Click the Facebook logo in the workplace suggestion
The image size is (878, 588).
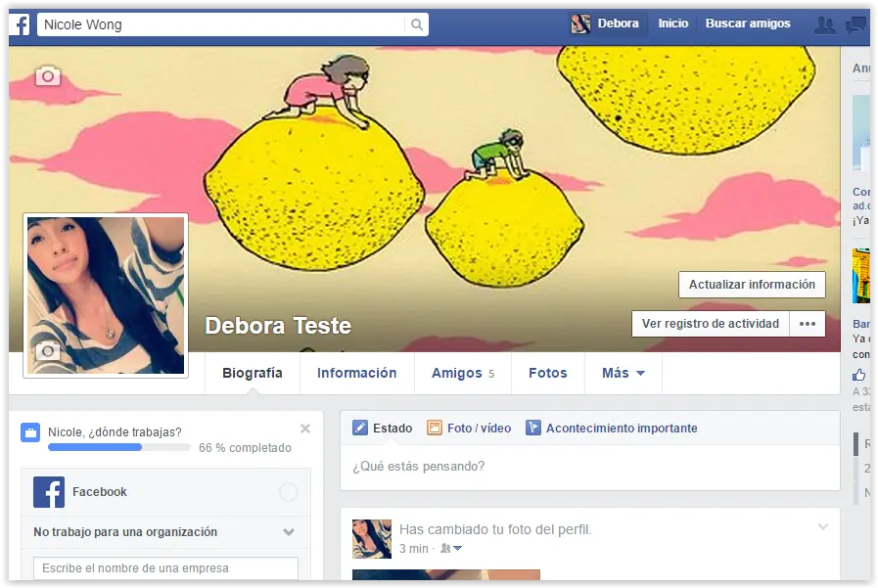pyautogui.click(x=49, y=492)
